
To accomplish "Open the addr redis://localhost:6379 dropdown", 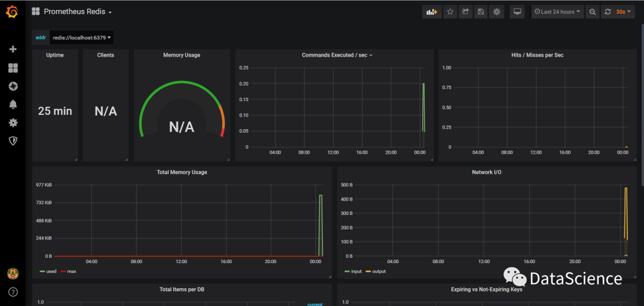I will tap(82, 38).
